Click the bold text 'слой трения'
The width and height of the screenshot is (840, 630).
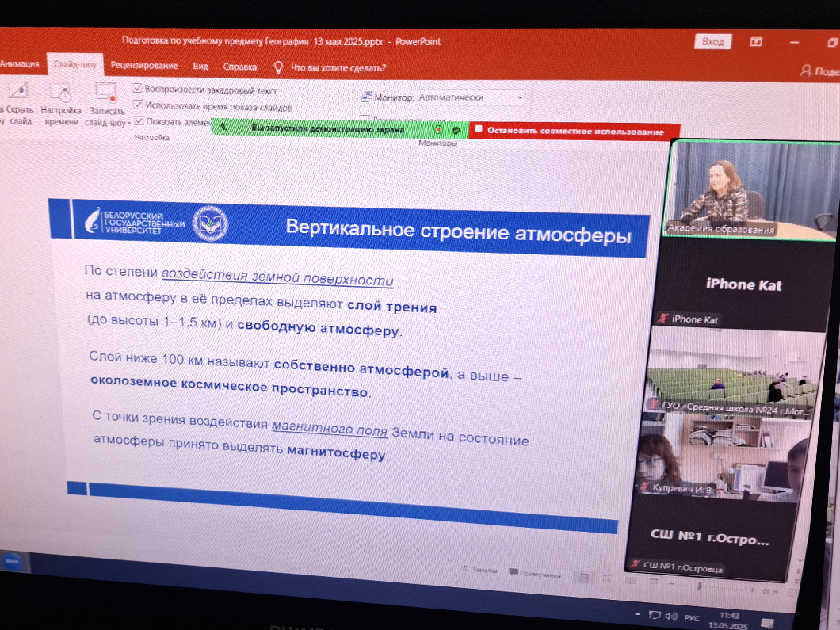(392, 307)
